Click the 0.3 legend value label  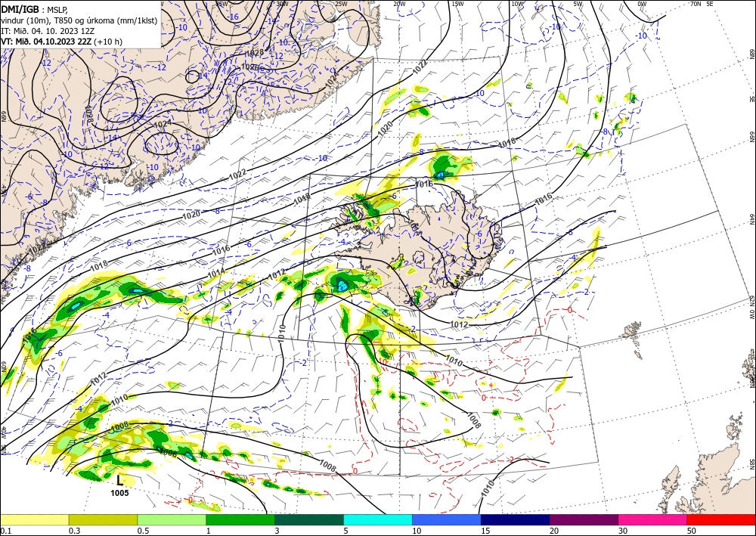point(74,530)
